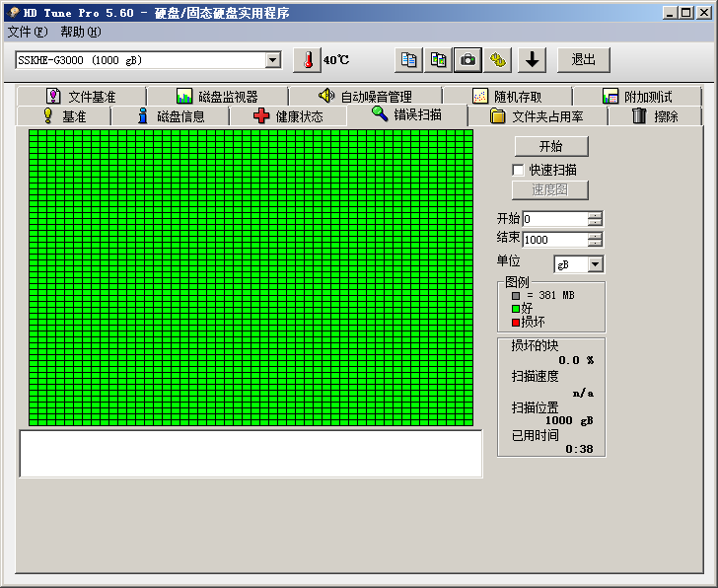Decrease the 开始 value with down arrow

[x=595, y=222]
